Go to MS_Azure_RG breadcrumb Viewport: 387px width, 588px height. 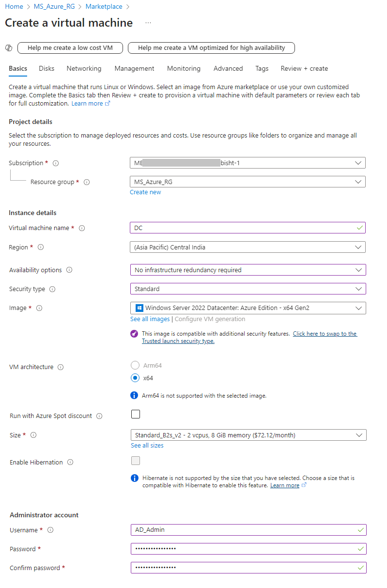54,7
